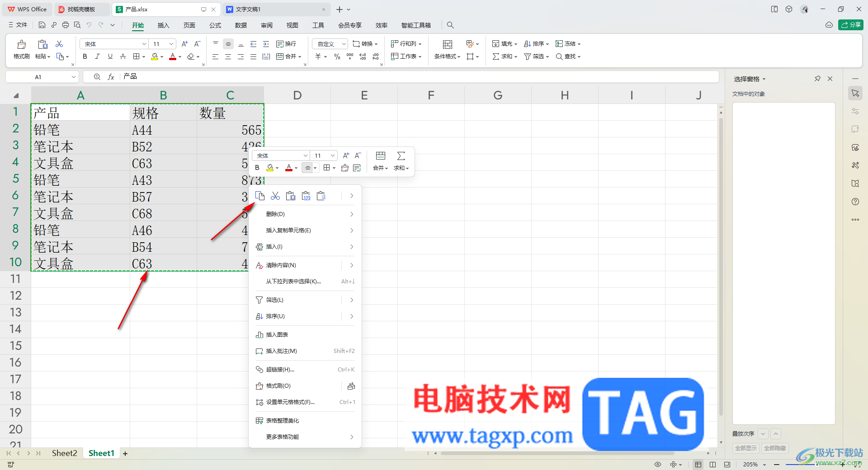Click the help question mark in right sidebar

click(855, 202)
